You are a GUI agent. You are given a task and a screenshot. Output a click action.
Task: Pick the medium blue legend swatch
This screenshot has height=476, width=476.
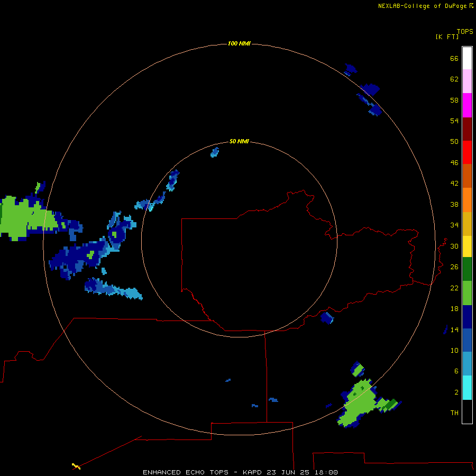click(x=467, y=340)
